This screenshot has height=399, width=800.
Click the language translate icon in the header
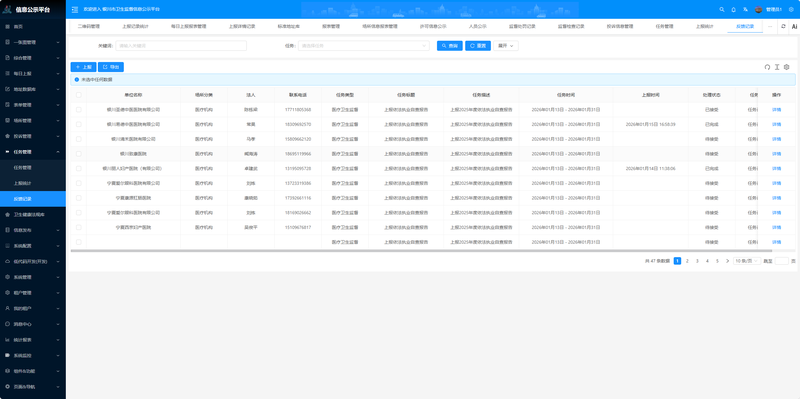[x=746, y=9]
